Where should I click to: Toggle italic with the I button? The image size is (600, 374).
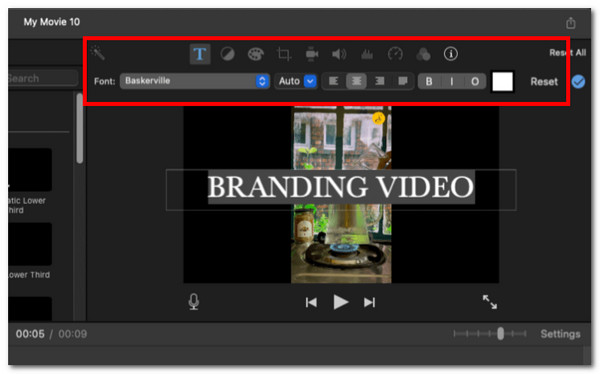click(x=452, y=82)
